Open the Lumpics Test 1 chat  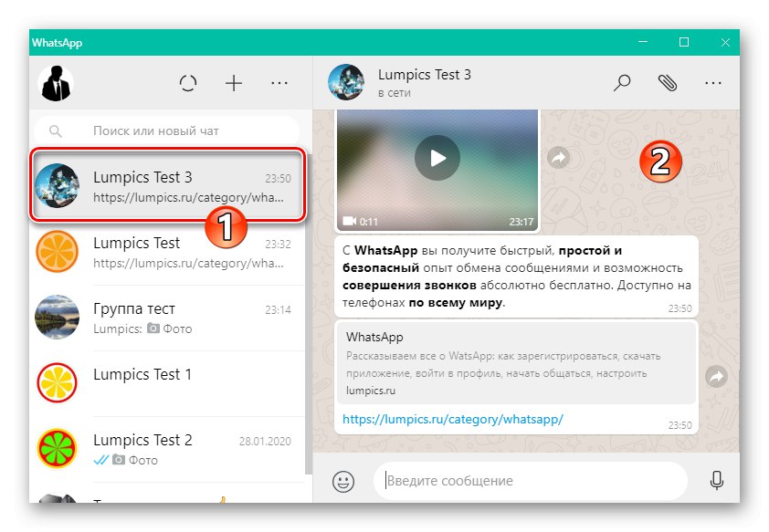coord(167,383)
